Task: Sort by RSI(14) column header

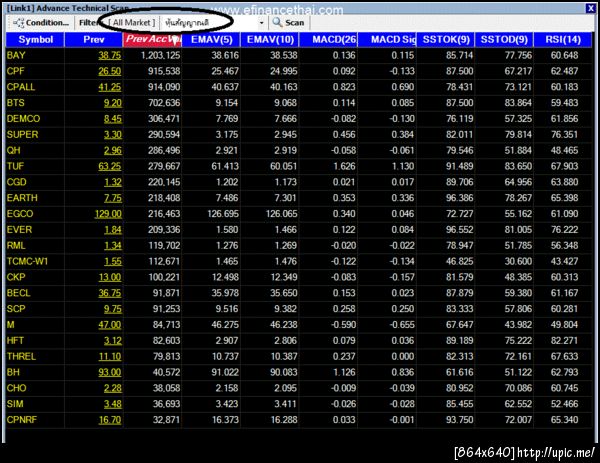Action: (x=563, y=39)
